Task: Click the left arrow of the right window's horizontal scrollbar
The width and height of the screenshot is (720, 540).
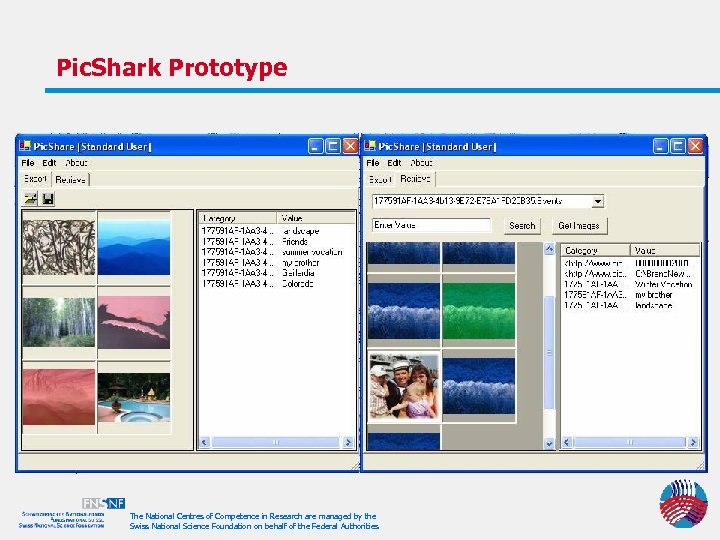Action: click(567, 442)
